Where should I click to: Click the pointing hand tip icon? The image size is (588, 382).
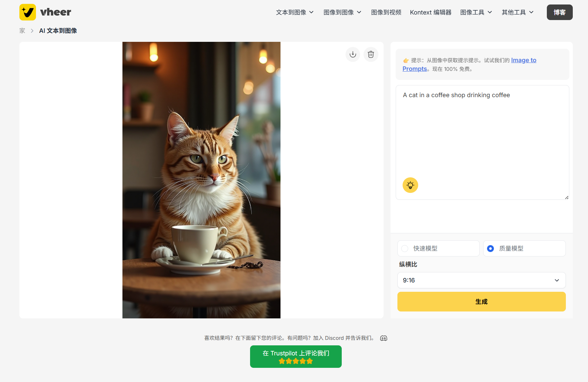point(406,60)
